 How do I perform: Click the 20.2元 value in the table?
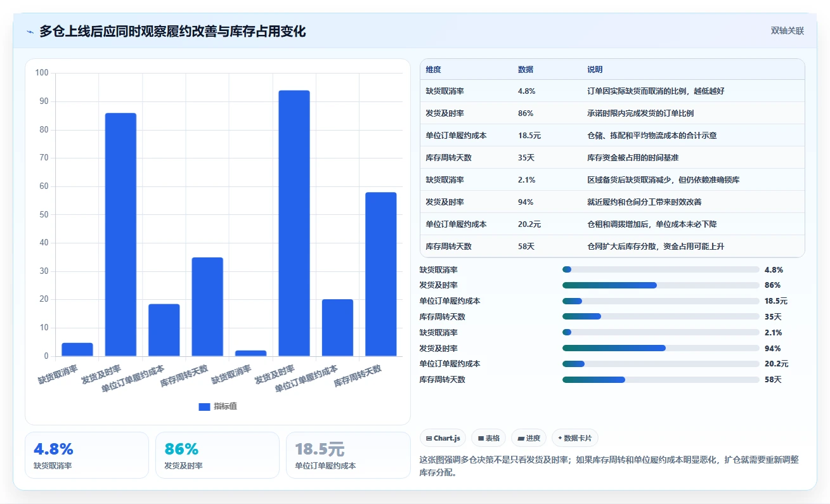click(529, 224)
